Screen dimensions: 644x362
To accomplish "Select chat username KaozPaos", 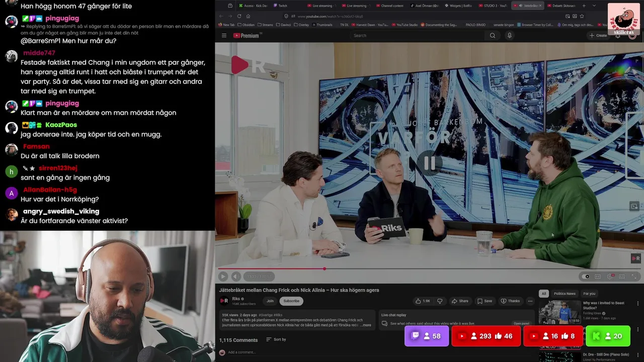I will [x=61, y=125].
